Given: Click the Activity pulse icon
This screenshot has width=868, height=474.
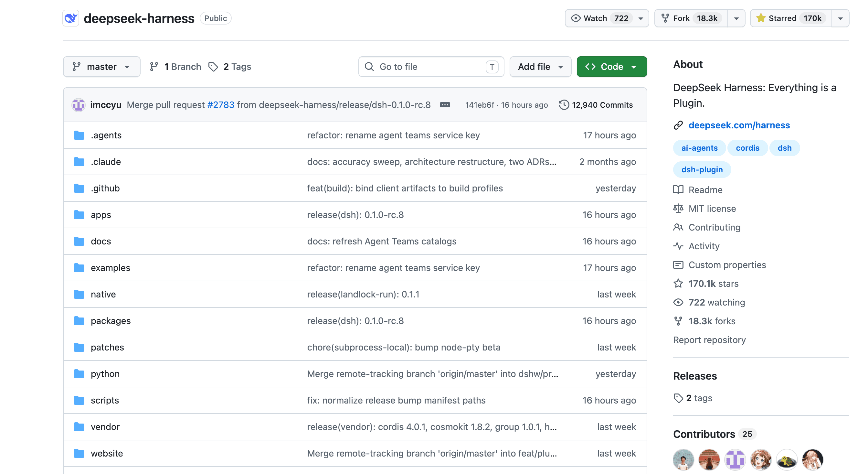Looking at the screenshot, I should (x=678, y=246).
